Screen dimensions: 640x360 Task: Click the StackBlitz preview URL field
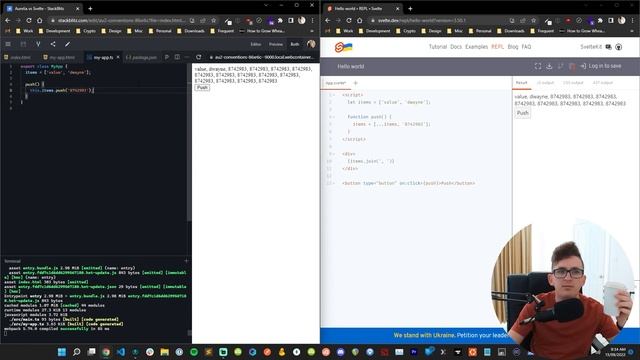tap(262, 57)
